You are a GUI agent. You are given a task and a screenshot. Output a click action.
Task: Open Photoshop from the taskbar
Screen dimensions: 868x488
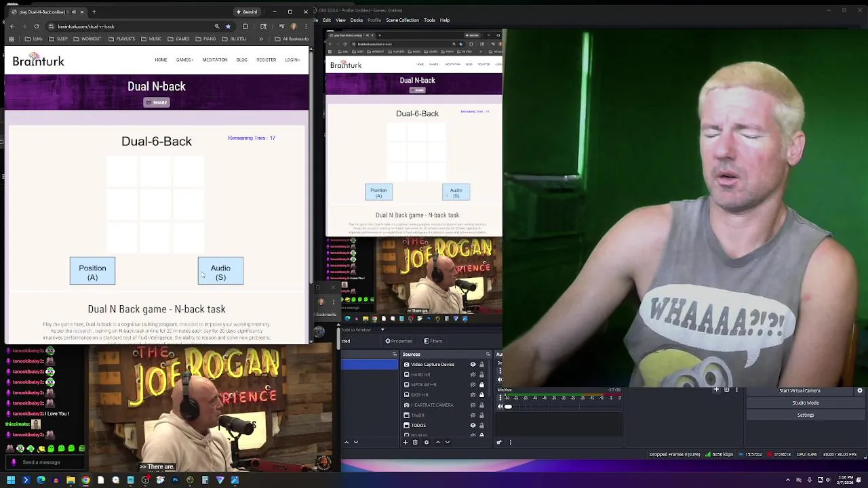tap(175, 480)
